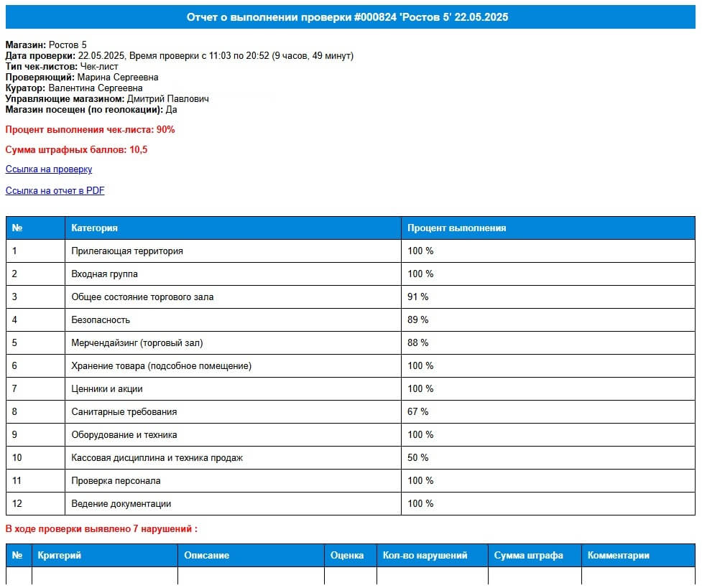Click the 'Магазин: Ростов 5' line
Viewport: 702px width, 588px height.
[x=46, y=45]
